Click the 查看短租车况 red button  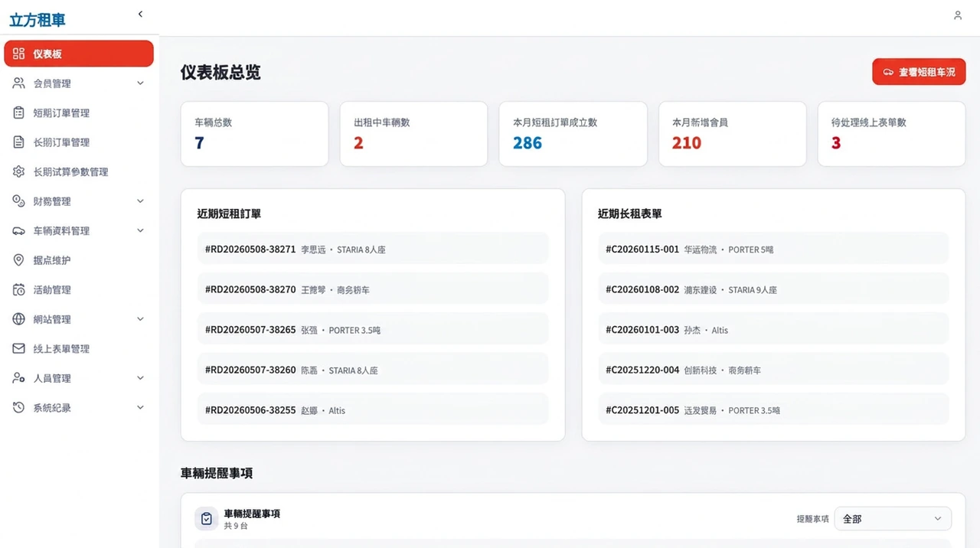point(919,72)
